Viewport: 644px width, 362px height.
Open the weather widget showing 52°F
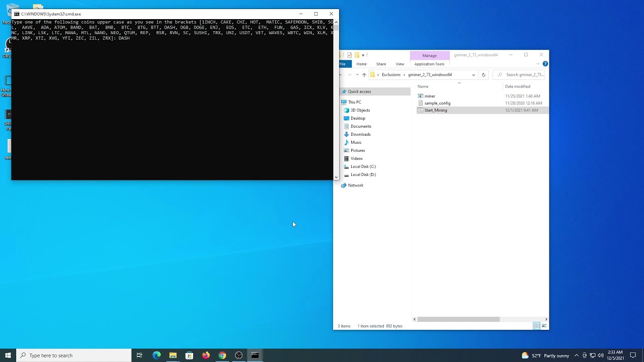coord(545,355)
